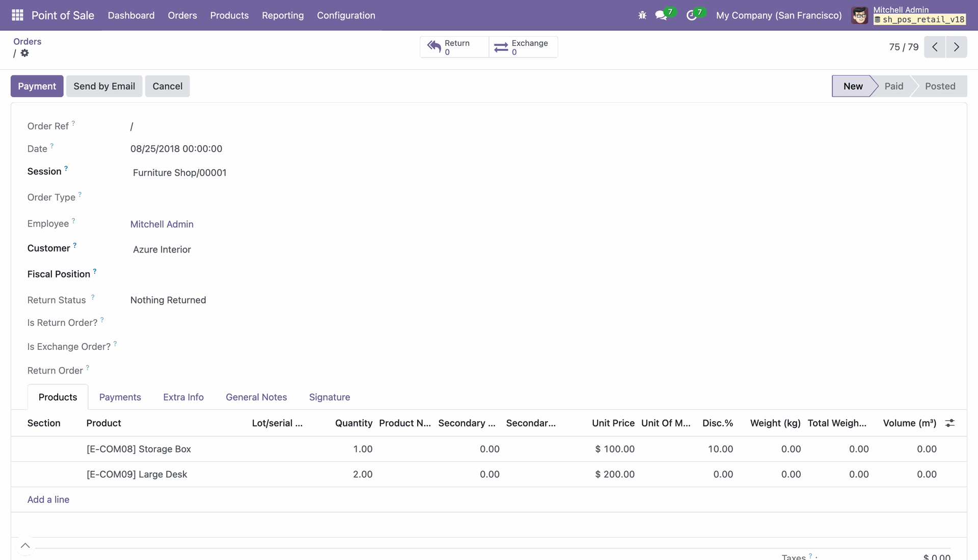Image resolution: width=978 pixels, height=560 pixels.
Task: Show help tooltip for Fiscal Position
Action: [95, 271]
